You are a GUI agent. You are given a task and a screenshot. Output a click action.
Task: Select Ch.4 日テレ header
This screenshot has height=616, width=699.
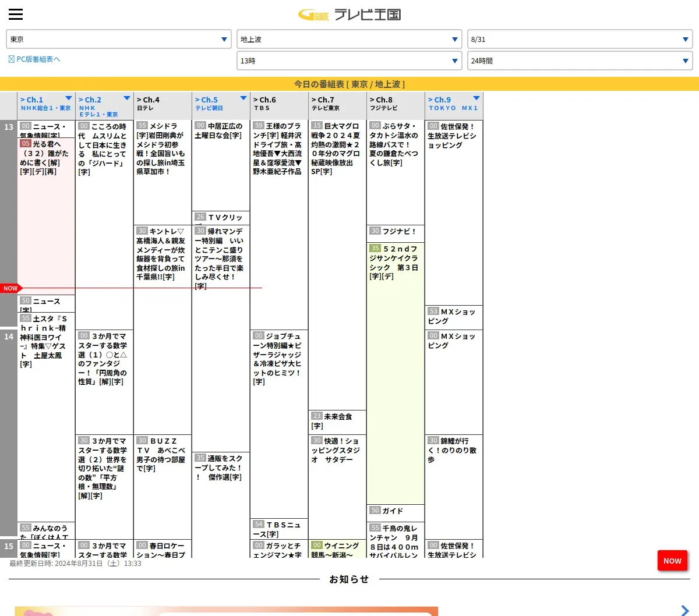point(163,106)
